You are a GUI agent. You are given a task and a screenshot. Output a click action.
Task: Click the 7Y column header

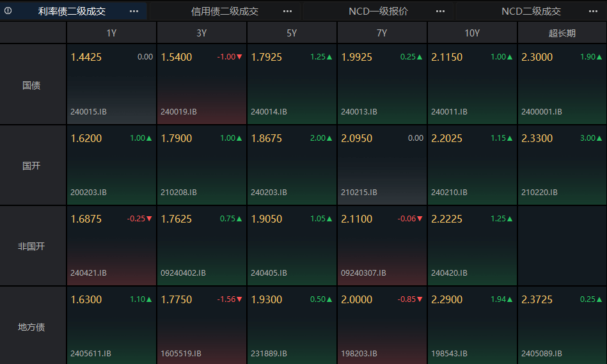(x=382, y=33)
